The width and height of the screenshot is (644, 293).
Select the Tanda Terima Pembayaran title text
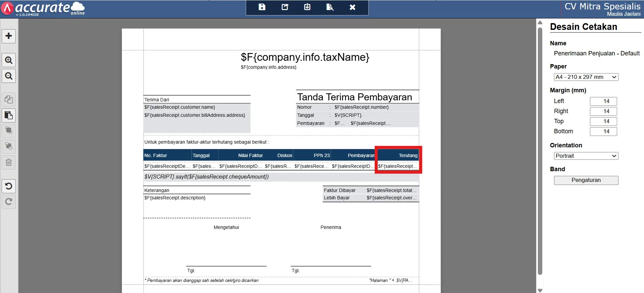click(x=355, y=97)
